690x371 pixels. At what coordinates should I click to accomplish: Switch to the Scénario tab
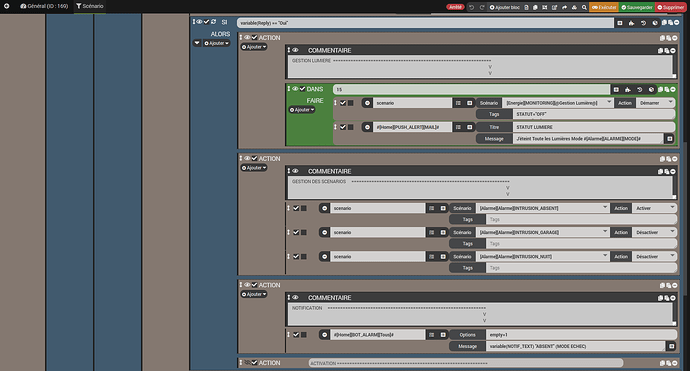[90, 6]
